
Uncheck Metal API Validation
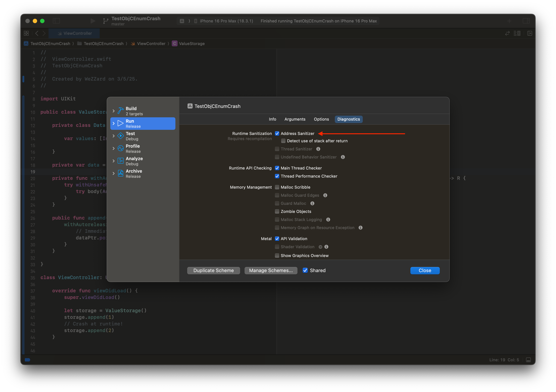click(x=277, y=238)
